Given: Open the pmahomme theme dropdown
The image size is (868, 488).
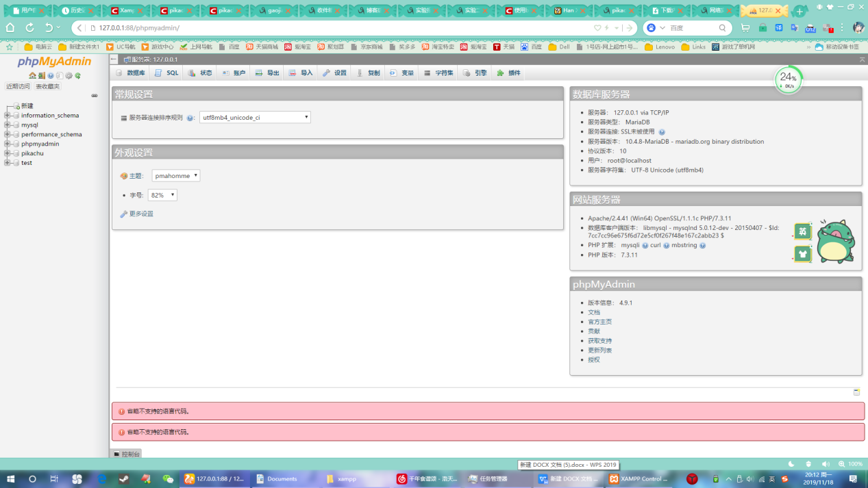Looking at the screenshot, I should (175, 176).
